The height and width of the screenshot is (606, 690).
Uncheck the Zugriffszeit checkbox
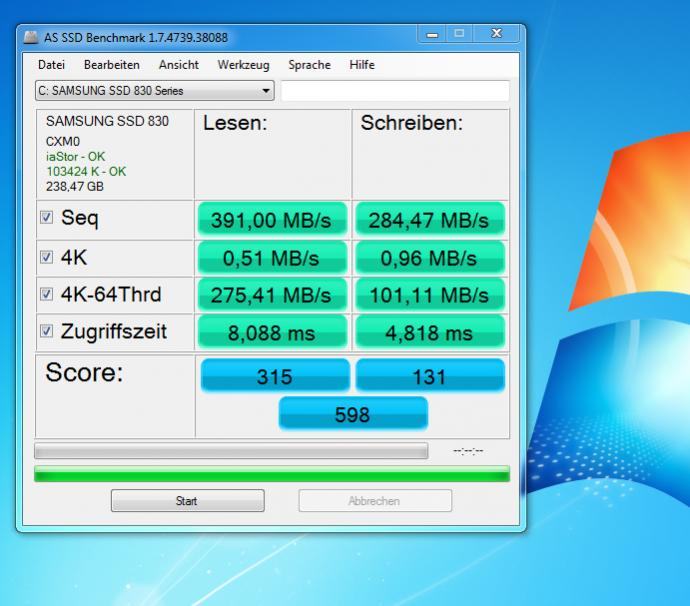coord(46,331)
